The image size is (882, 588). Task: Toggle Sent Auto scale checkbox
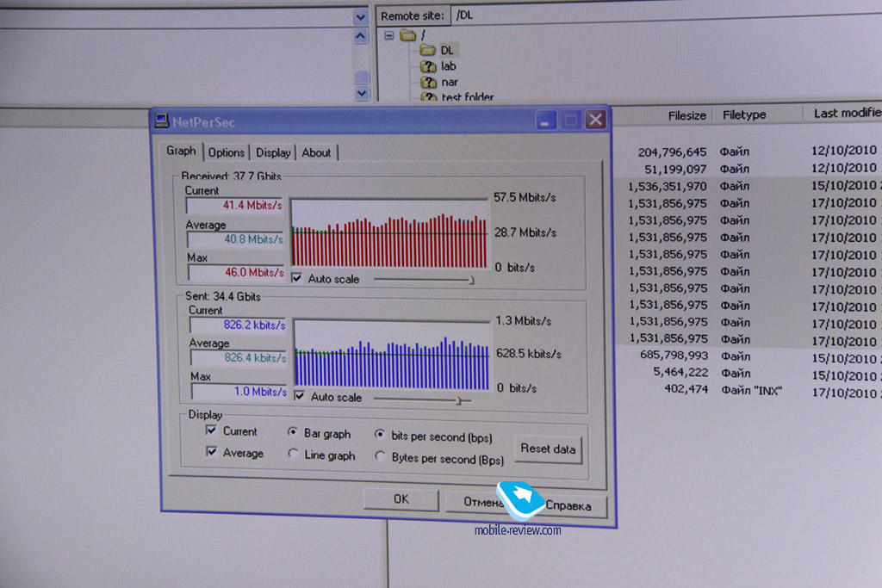point(300,396)
